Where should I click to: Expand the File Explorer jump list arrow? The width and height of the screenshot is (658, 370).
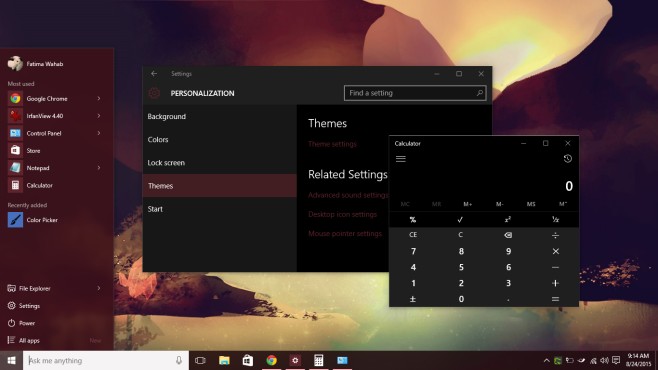coord(99,288)
